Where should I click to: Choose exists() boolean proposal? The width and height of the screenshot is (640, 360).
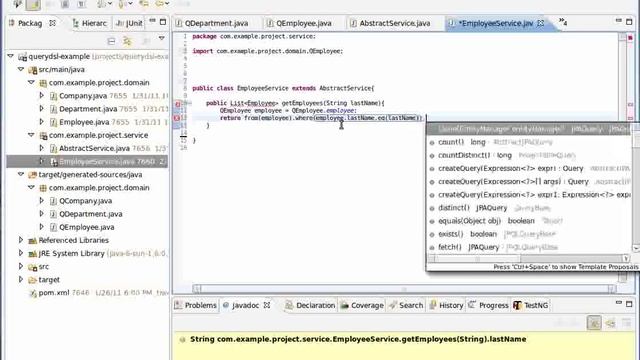(529, 234)
